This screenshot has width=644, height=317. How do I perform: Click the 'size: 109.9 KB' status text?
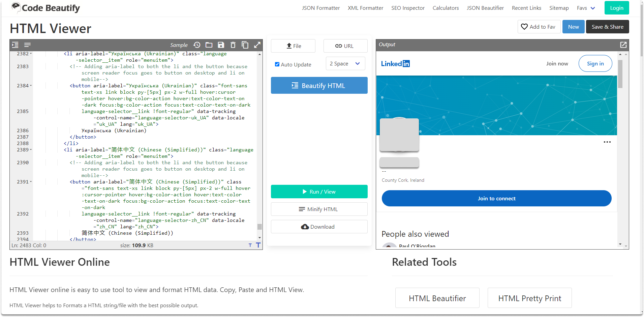point(137,246)
